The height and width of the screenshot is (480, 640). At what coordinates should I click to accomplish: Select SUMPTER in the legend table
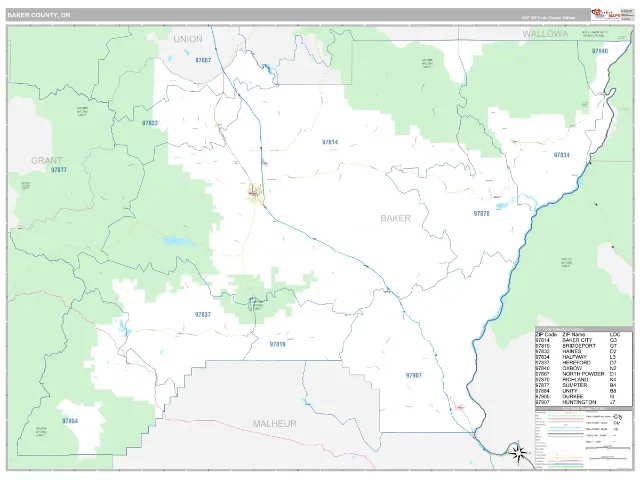click(x=575, y=385)
